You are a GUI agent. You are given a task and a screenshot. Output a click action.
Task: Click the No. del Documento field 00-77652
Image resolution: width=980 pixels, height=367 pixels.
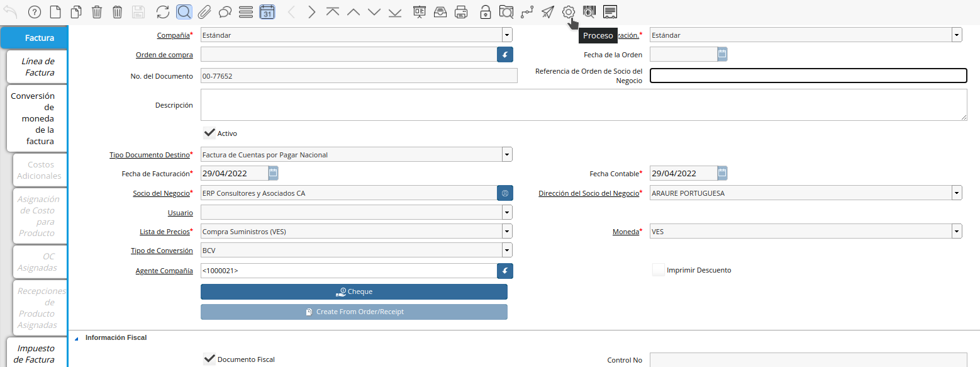[359, 76]
